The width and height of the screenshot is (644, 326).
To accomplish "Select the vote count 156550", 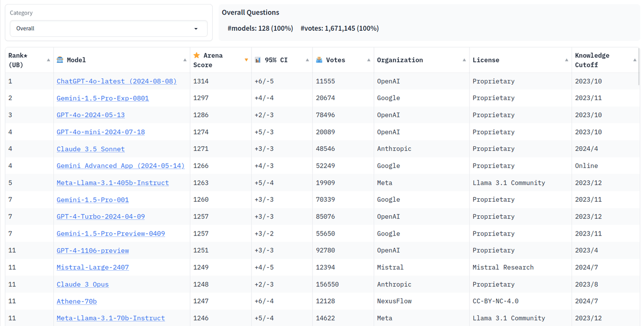I will 327,284.
